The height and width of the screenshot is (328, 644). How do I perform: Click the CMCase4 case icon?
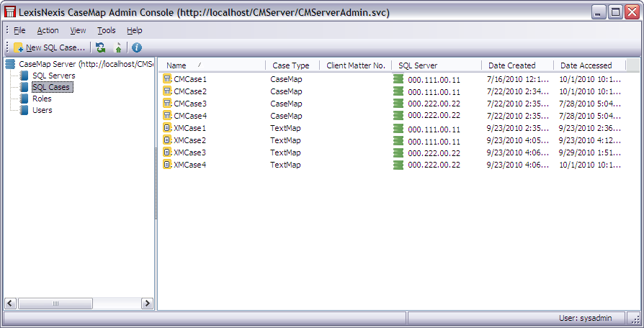[x=167, y=116]
